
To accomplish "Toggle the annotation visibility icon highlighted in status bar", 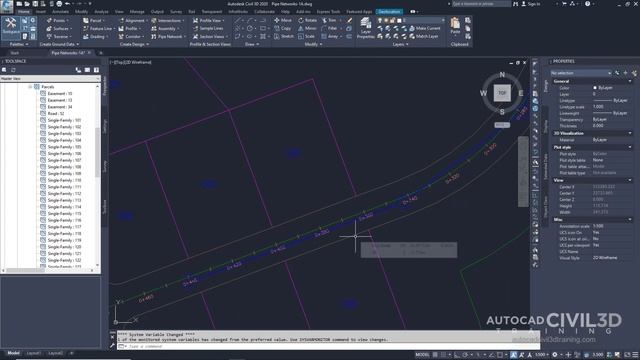I will (x=513, y=355).
